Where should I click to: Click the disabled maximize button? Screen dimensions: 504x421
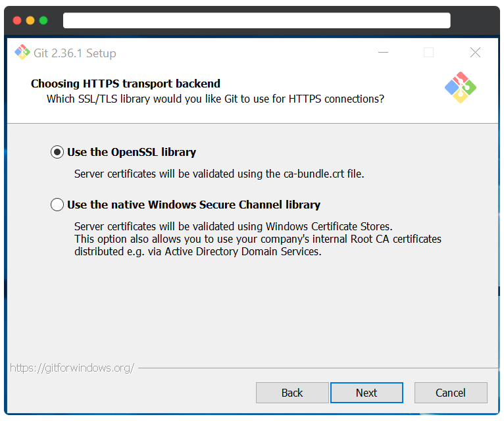click(428, 53)
